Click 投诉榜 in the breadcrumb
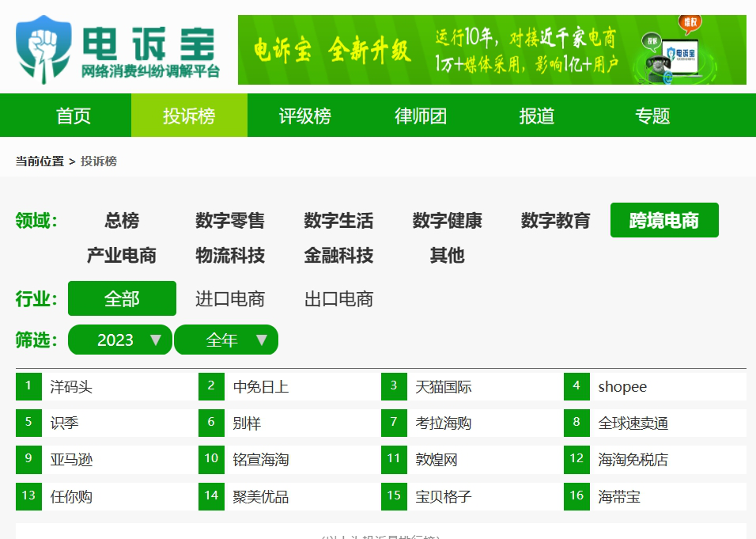 (99, 161)
